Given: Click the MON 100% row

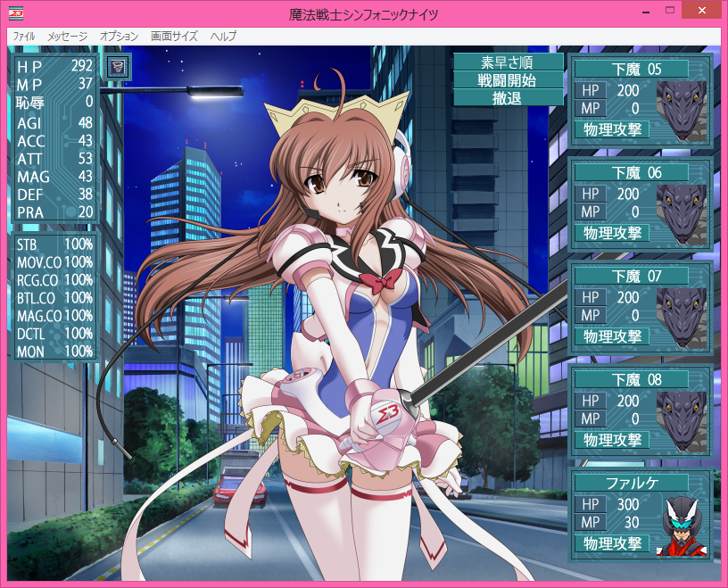Looking at the screenshot, I should coord(54,352).
